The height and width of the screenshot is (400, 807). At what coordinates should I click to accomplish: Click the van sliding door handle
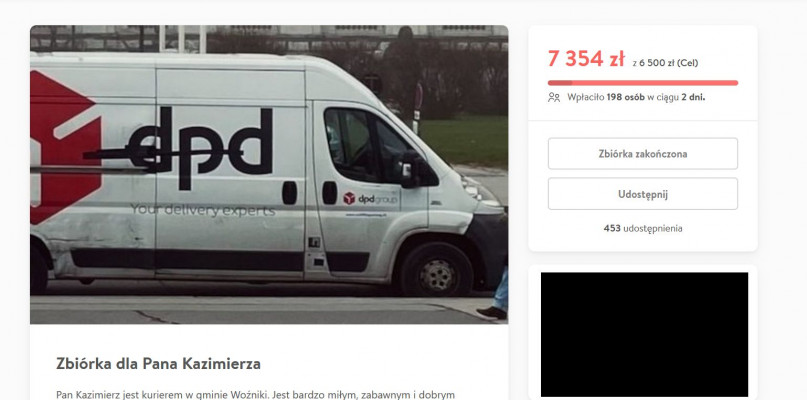pyautogui.click(x=289, y=193)
